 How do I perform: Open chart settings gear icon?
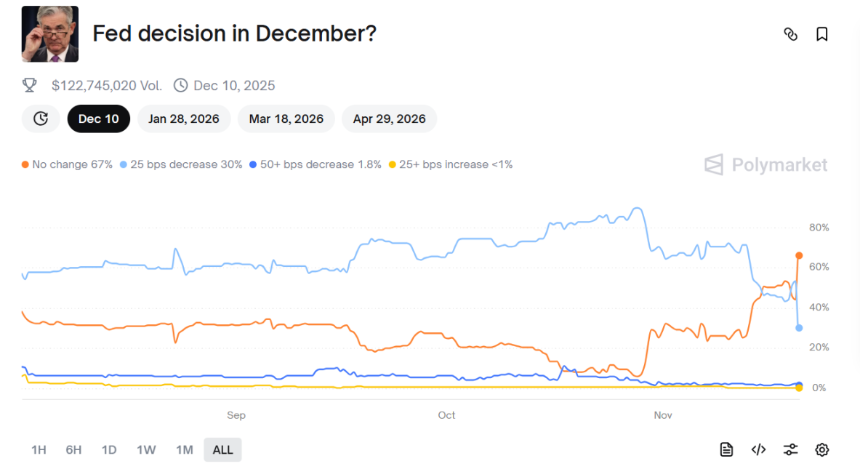click(x=822, y=450)
